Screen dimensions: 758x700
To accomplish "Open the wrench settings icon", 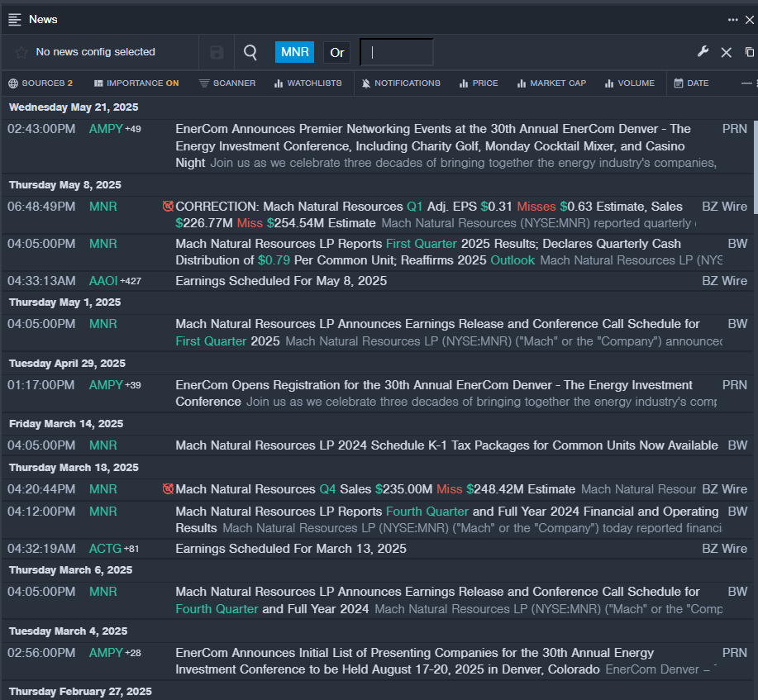I will [x=703, y=52].
